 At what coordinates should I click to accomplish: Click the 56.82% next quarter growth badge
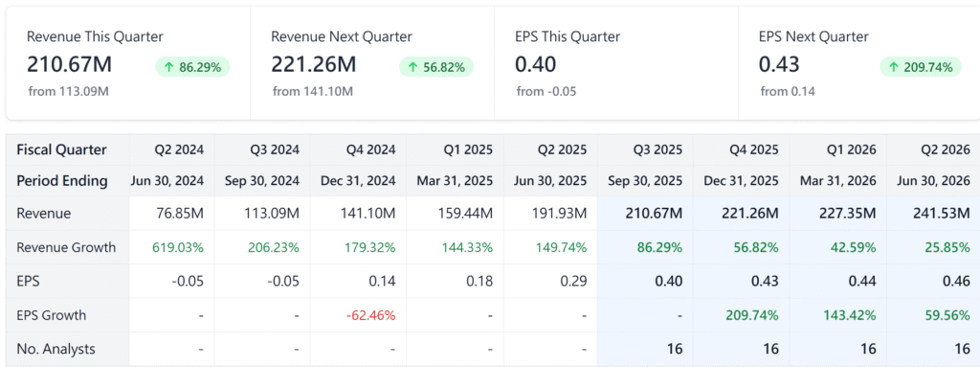coord(436,67)
